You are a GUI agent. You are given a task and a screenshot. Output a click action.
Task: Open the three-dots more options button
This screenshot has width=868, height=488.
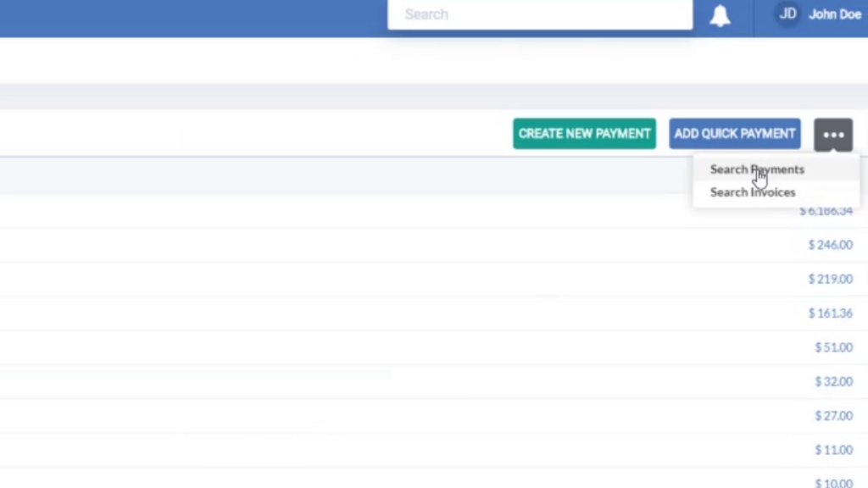[x=833, y=135]
